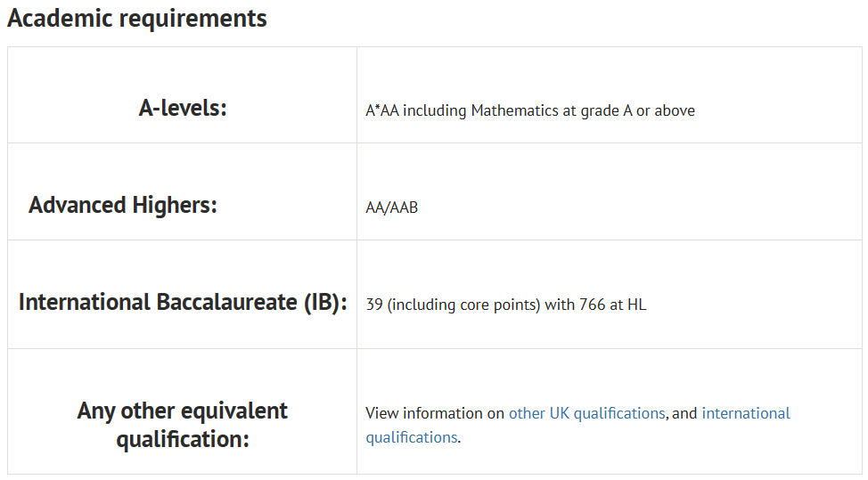Select the Advanced Highers row label
The height and width of the screenshot is (480, 868).
(x=123, y=205)
